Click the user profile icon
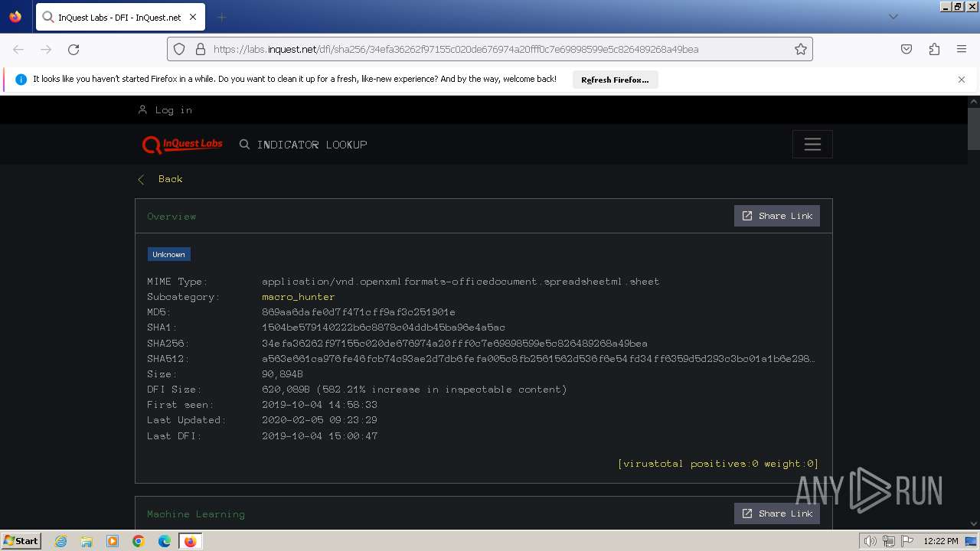980x551 pixels. (x=142, y=110)
